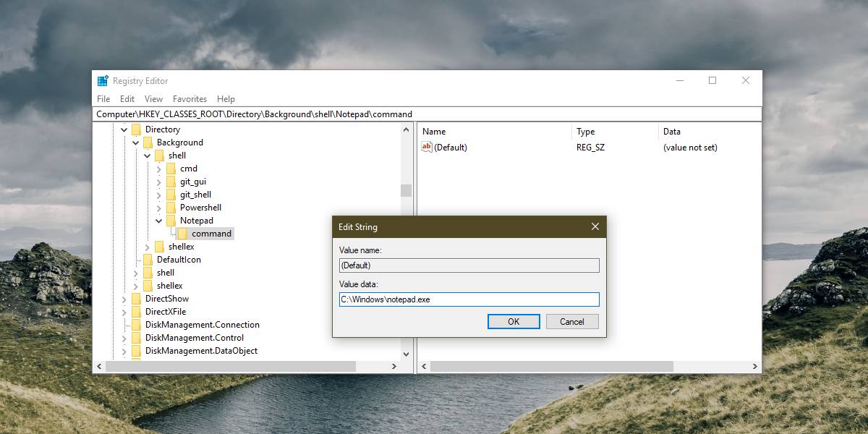Select the DefaultIcon folder in tree
868x434 pixels.
click(x=172, y=260)
